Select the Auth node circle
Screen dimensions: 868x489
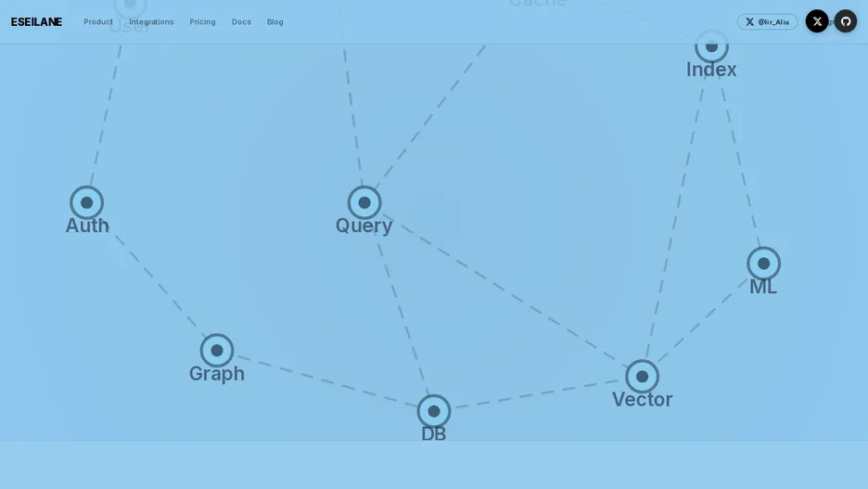pos(87,202)
